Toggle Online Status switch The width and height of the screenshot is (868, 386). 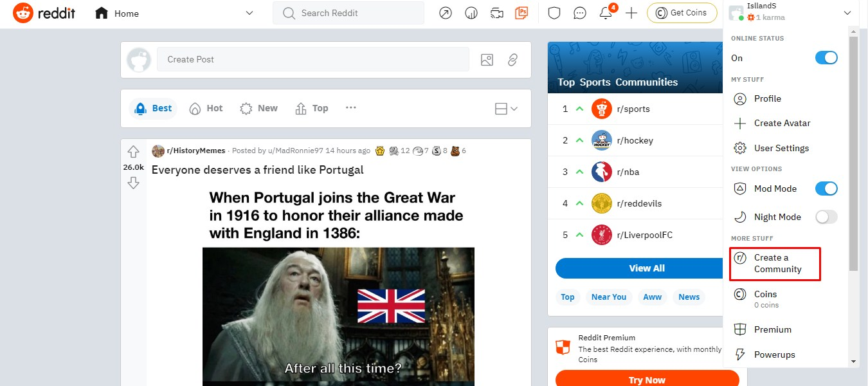826,58
